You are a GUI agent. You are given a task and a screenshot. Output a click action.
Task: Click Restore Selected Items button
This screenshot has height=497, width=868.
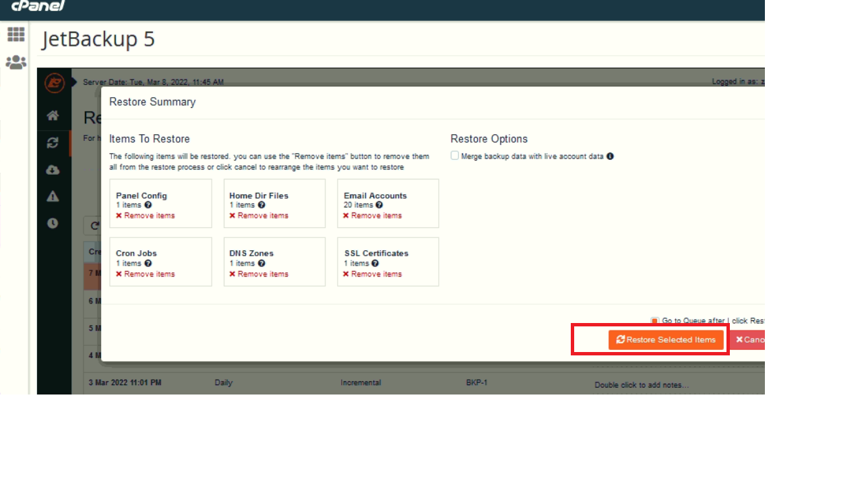666,340
